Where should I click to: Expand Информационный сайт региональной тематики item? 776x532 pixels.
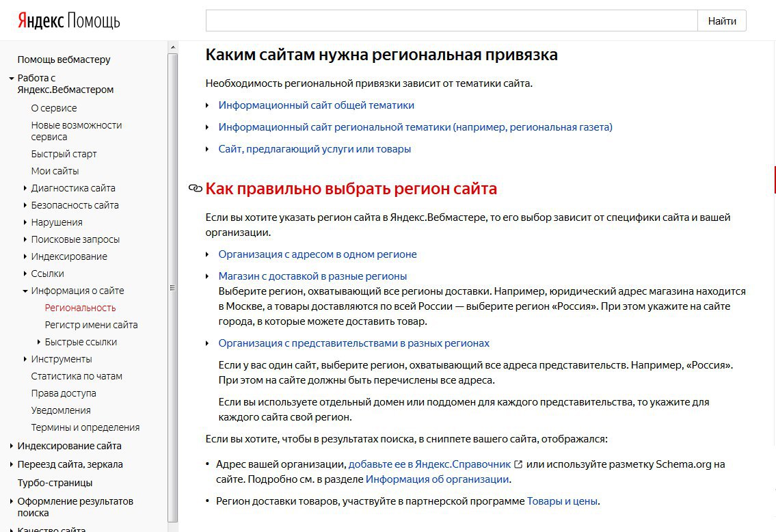pyautogui.click(x=415, y=127)
